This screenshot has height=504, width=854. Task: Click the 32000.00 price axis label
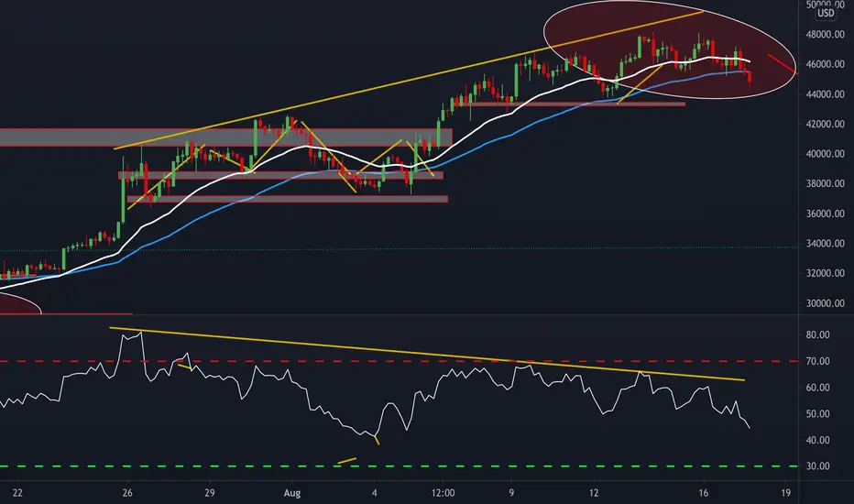point(825,273)
